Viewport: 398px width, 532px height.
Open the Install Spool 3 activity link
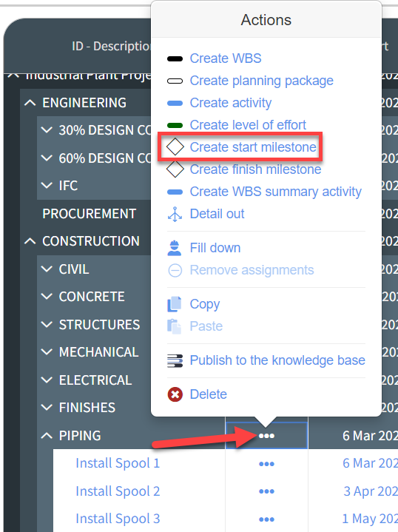click(x=118, y=519)
